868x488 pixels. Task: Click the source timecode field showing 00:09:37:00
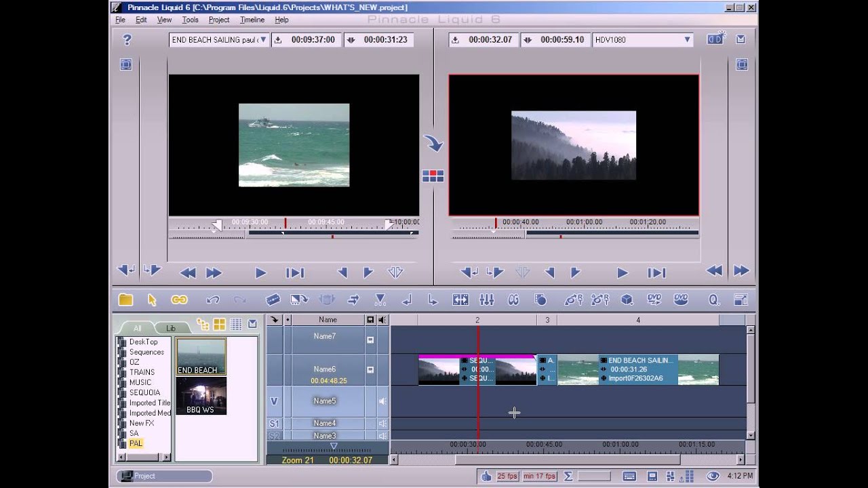pyautogui.click(x=307, y=40)
